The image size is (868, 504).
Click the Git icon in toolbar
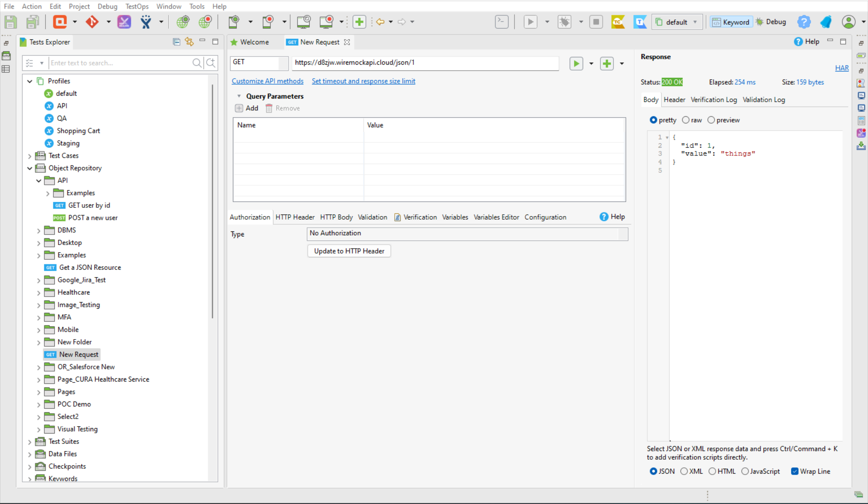coord(92,22)
